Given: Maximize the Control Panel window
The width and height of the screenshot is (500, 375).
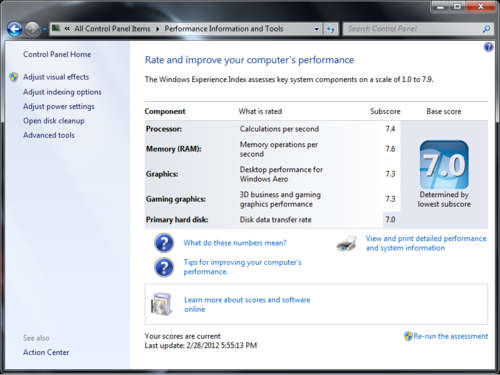Looking at the screenshot, I should [x=458, y=6].
